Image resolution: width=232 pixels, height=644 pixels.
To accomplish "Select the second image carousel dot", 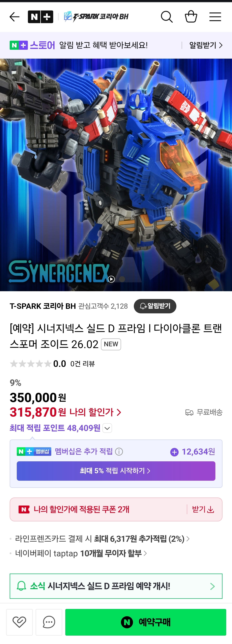I will pyautogui.click(x=122, y=279).
